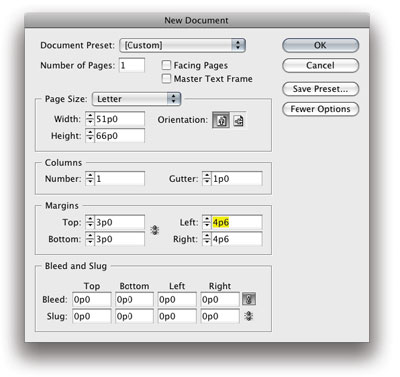400x377 pixels.
Task: Select portrait orientation icon
Action: coord(221,120)
